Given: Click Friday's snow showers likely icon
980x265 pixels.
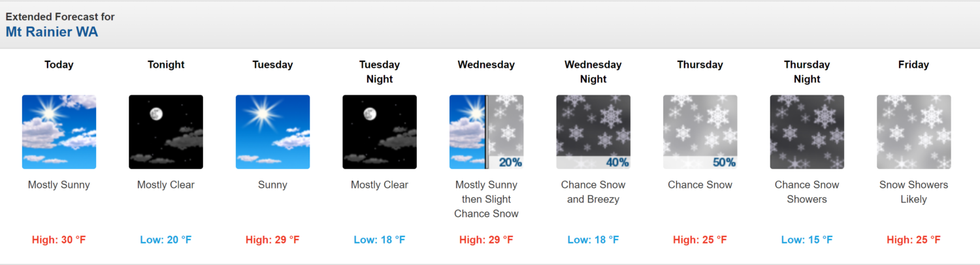Looking at the screenshot, I should point(913,132).
